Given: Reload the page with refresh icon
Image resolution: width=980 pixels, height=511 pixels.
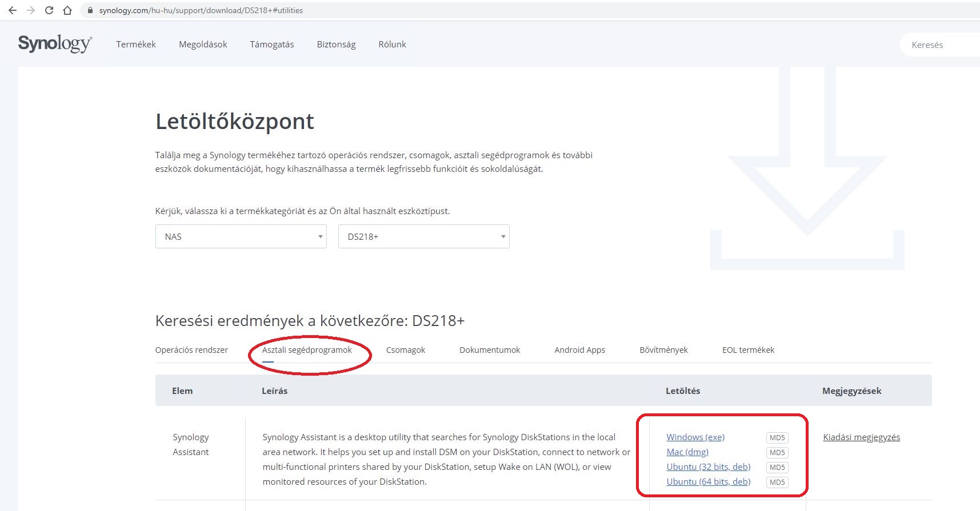Looking at the screenshot, I should tap(49, 10).
